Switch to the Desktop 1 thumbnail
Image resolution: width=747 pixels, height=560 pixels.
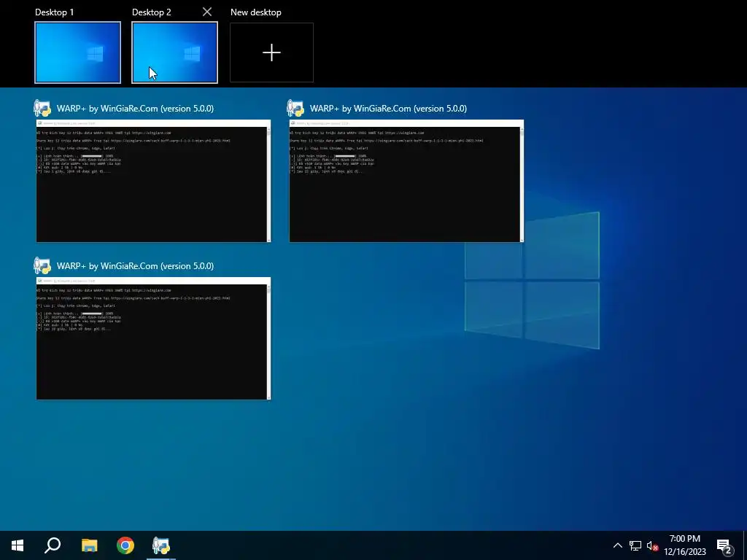[x=77, y=52]
